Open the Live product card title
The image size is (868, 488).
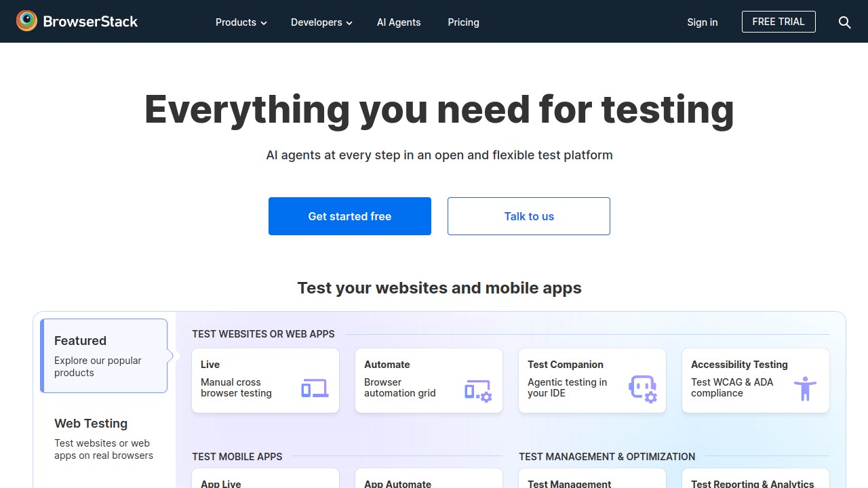coord(210,365)
